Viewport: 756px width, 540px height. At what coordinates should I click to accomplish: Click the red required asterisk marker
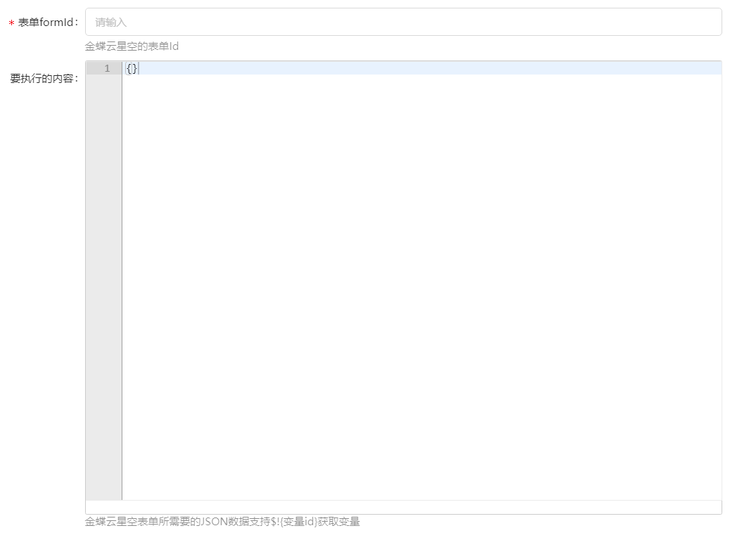point(11,22)
